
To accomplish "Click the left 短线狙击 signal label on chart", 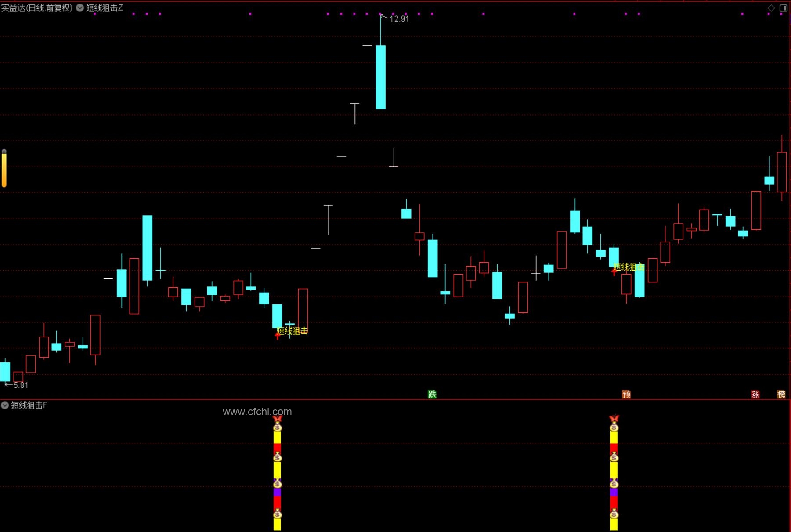I will (293, 331).
